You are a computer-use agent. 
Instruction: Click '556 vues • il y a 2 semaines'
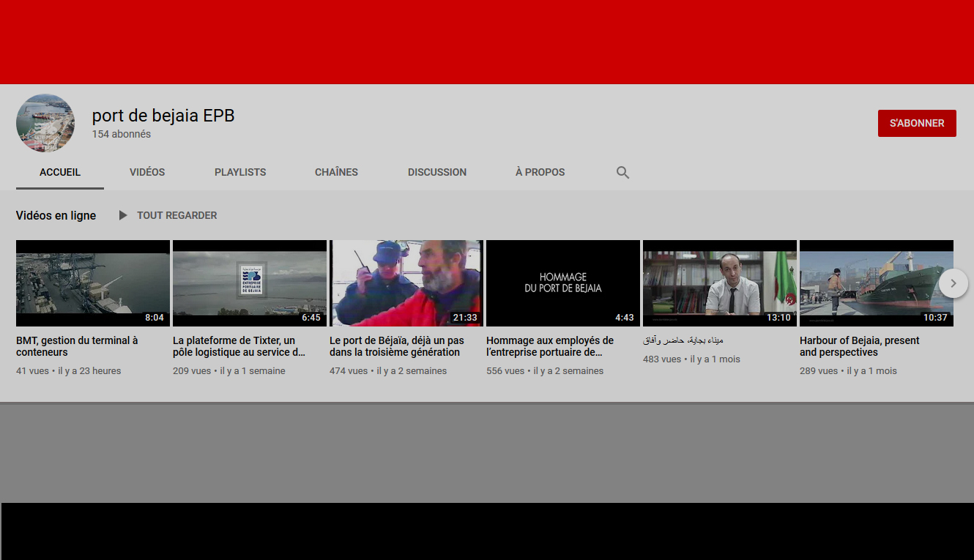click(545, 371)
